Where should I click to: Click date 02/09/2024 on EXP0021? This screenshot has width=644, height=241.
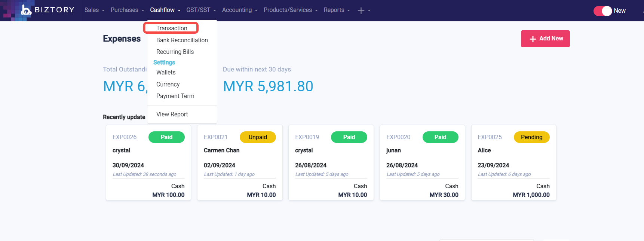(x=220, y=165)
